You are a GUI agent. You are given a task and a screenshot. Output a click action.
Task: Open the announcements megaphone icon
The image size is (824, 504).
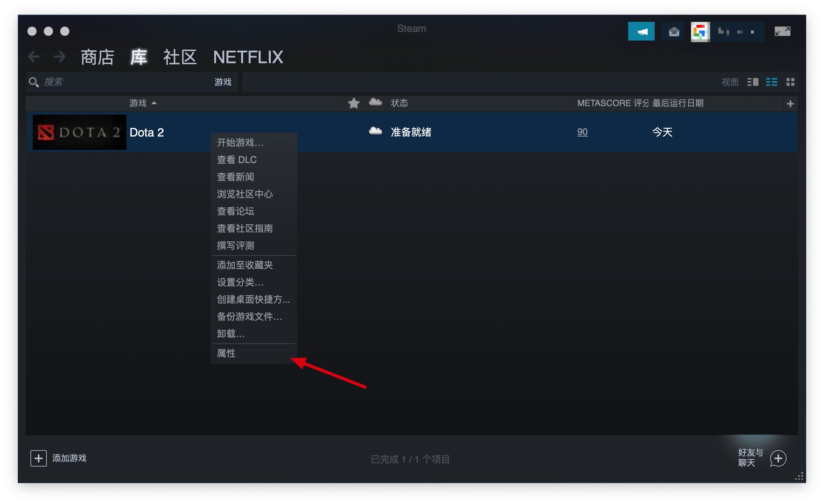tap(641, 31)
